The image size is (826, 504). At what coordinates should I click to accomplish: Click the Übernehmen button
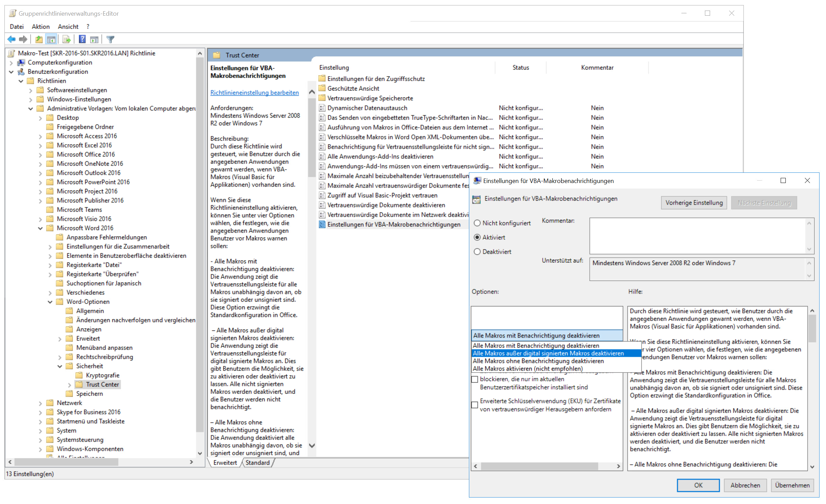[792, 485]
